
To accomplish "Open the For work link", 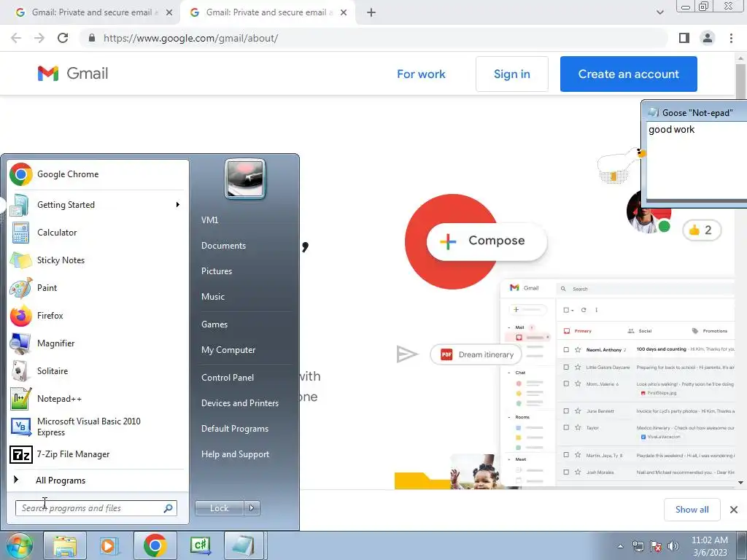I will [421, 74].
